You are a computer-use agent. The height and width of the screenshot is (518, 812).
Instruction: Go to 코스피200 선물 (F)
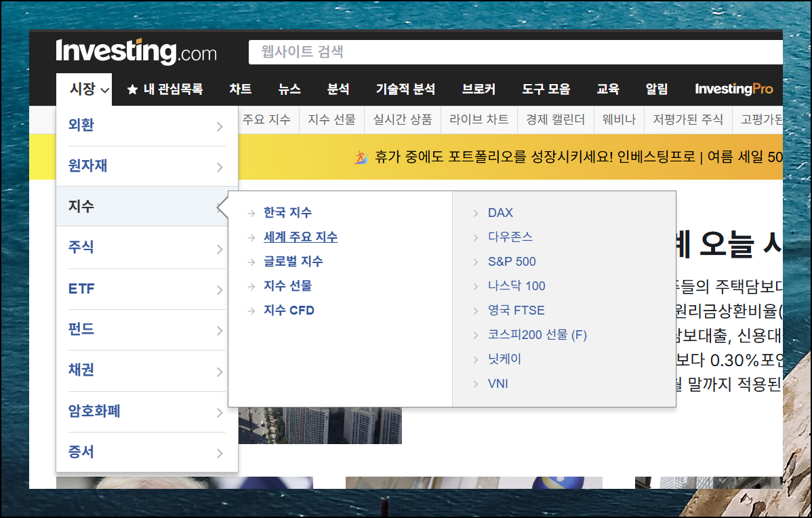pyautogui.click(x=537, y=335)
